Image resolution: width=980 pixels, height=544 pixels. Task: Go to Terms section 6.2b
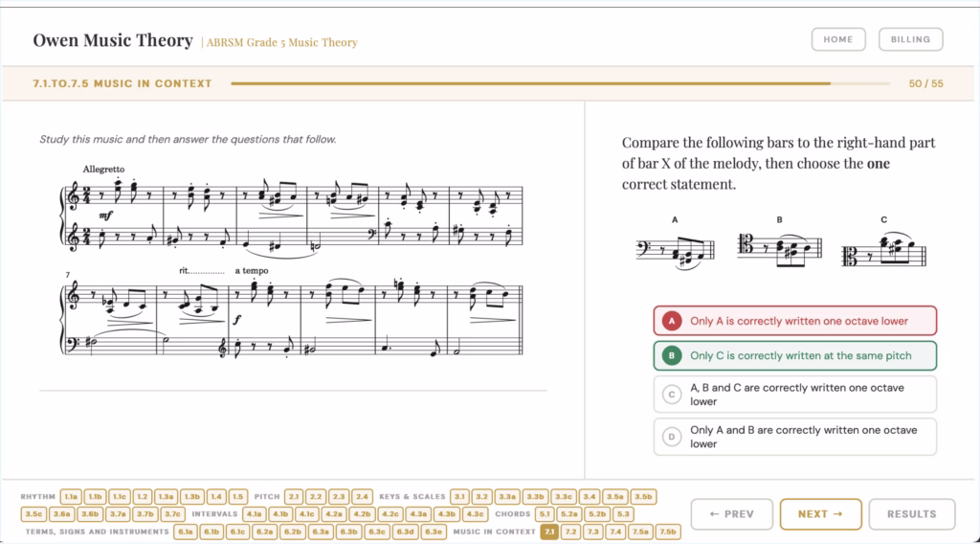coord(293,532)
